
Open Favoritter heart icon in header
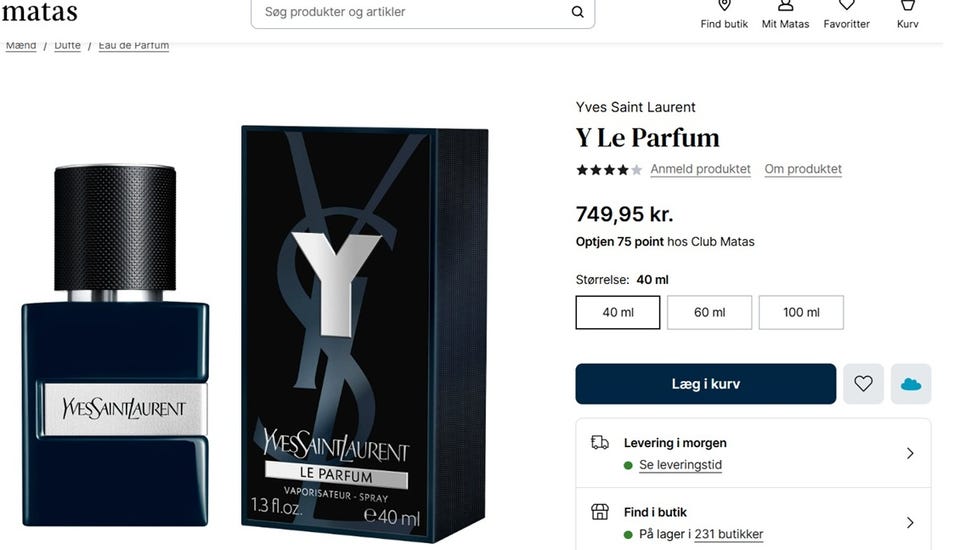click(846, 6)
